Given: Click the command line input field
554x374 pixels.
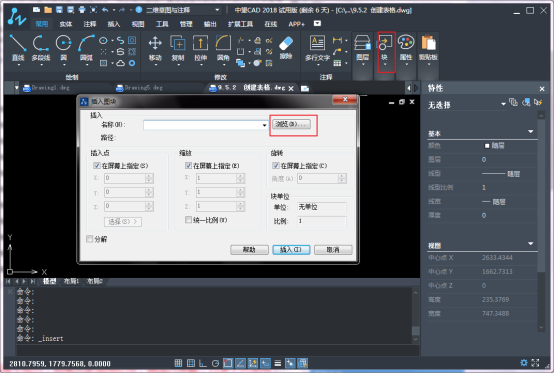Looking at the screenshot, I should point(217,350).
